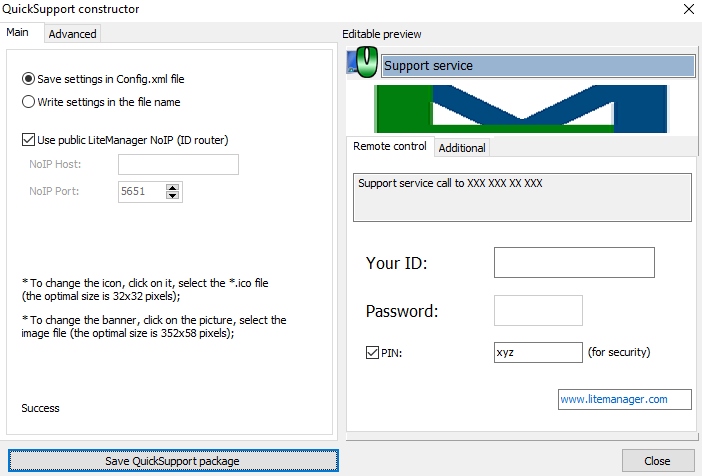Open the Main tab

(x=17, y=32)
